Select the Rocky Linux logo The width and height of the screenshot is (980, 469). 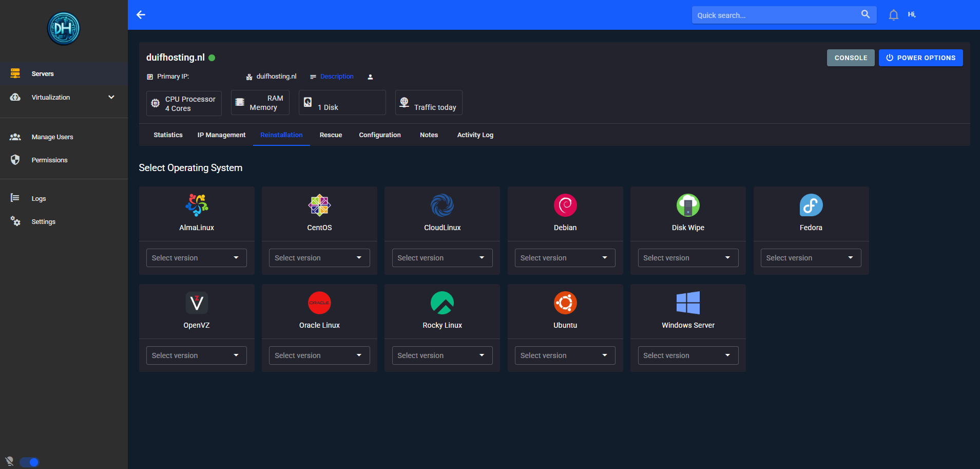pos(441,303)
